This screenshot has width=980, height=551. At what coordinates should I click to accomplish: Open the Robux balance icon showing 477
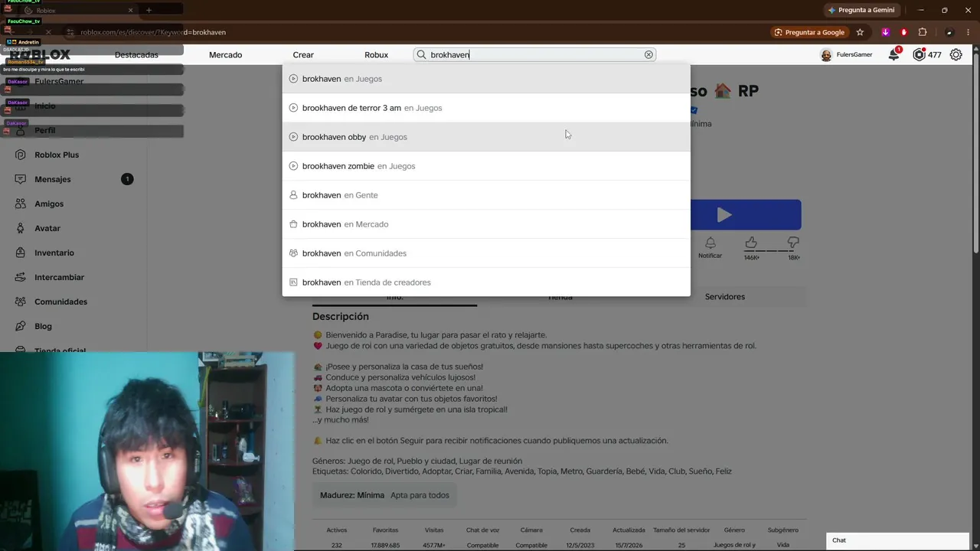coord(920,54)
